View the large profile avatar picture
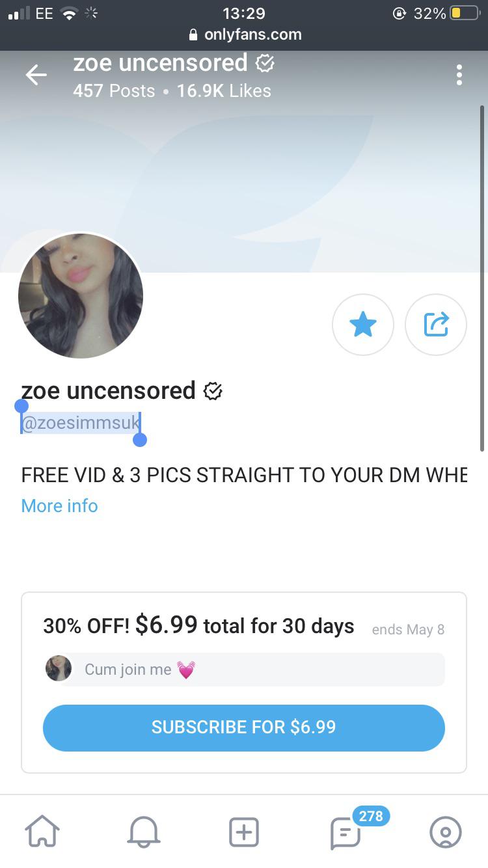Image resolution: width=488 pixels, height=868 pixels. point(81,295)
